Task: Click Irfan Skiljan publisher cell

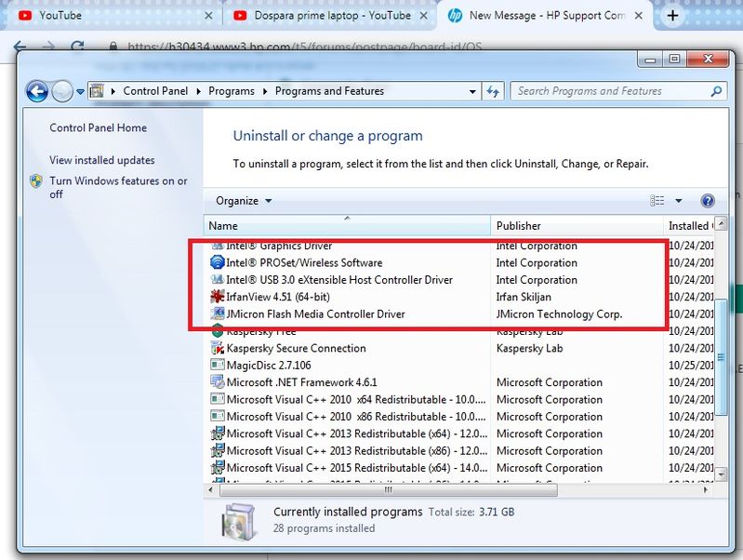Action: [x=524, y=297]
